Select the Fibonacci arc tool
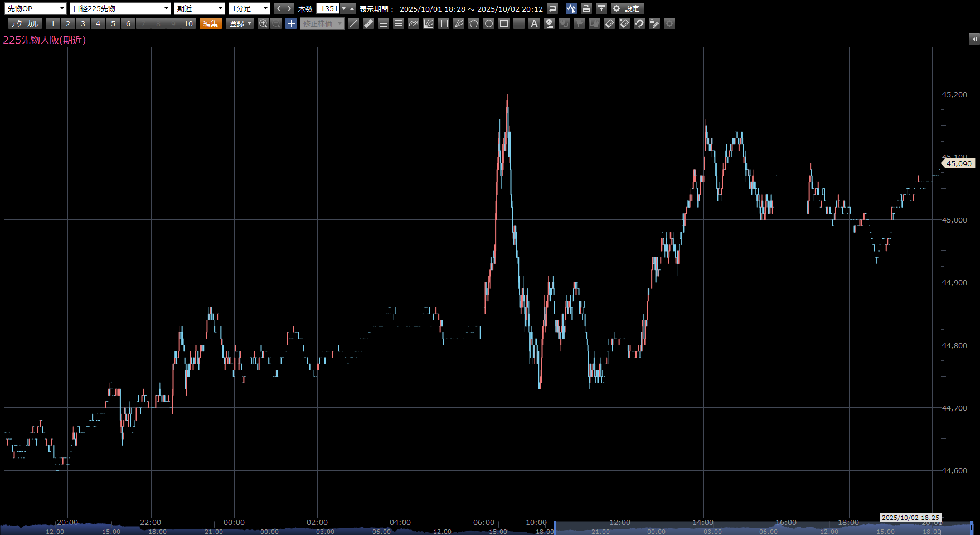Screen dimensions: 980x535 pyautogui.click(x=414, y=23)
